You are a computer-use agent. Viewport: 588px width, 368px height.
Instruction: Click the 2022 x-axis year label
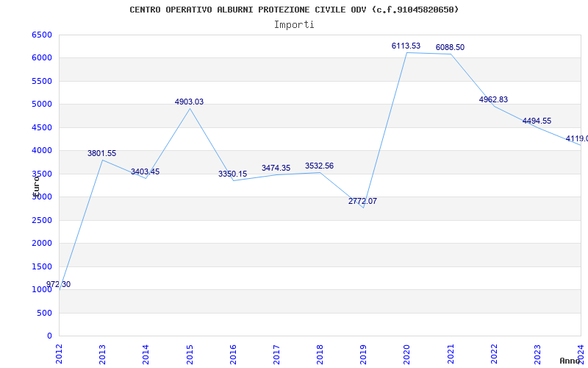pyautogui.click(x=494, y=354)
